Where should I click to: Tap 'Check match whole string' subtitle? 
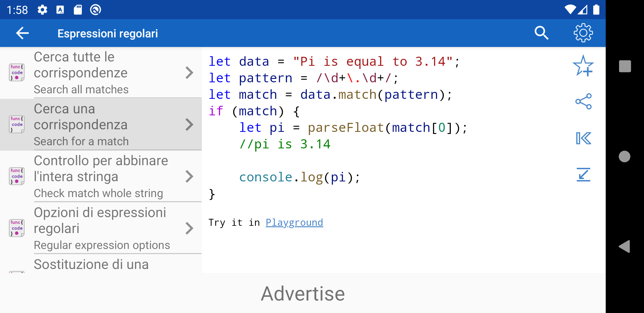click(98, 193)
